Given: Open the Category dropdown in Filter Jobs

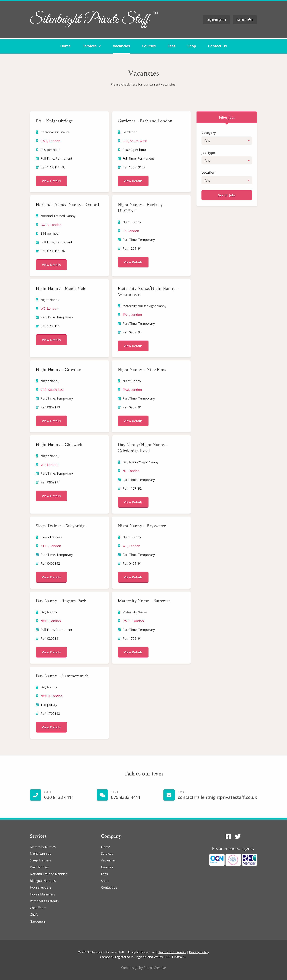Looking at the screenshot, I should (227, 140).
